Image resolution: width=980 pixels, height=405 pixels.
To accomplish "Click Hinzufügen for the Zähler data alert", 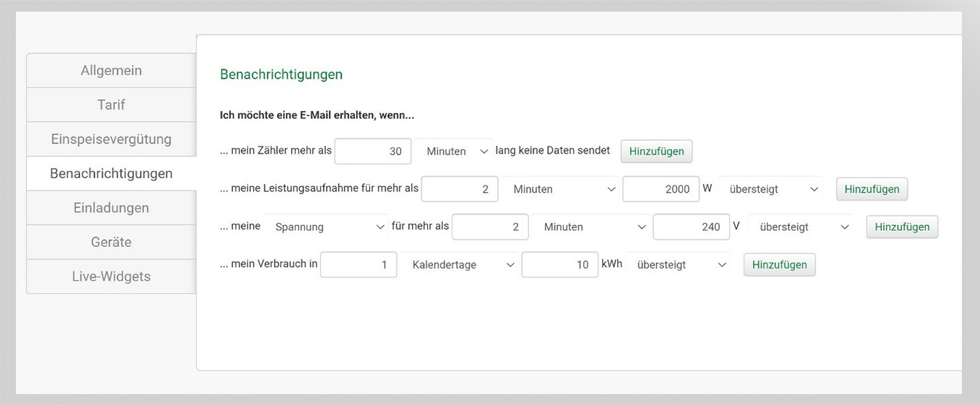I will coord(656,152).
